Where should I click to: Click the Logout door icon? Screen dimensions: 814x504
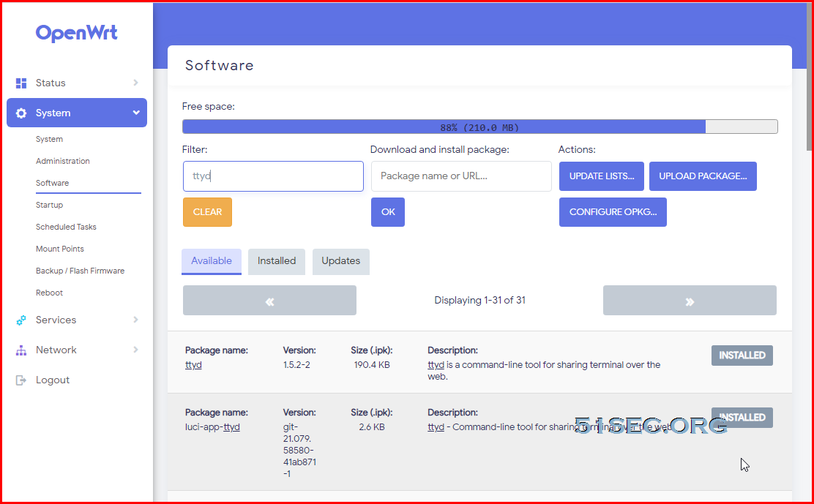pyautogui.click(x=21, y=380)
